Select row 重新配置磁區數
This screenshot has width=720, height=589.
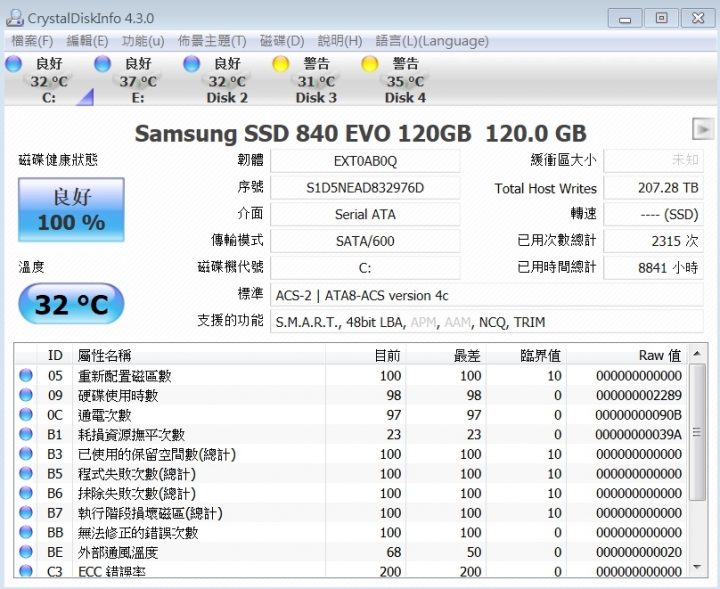pyautogui.click(x=351, y=376)
